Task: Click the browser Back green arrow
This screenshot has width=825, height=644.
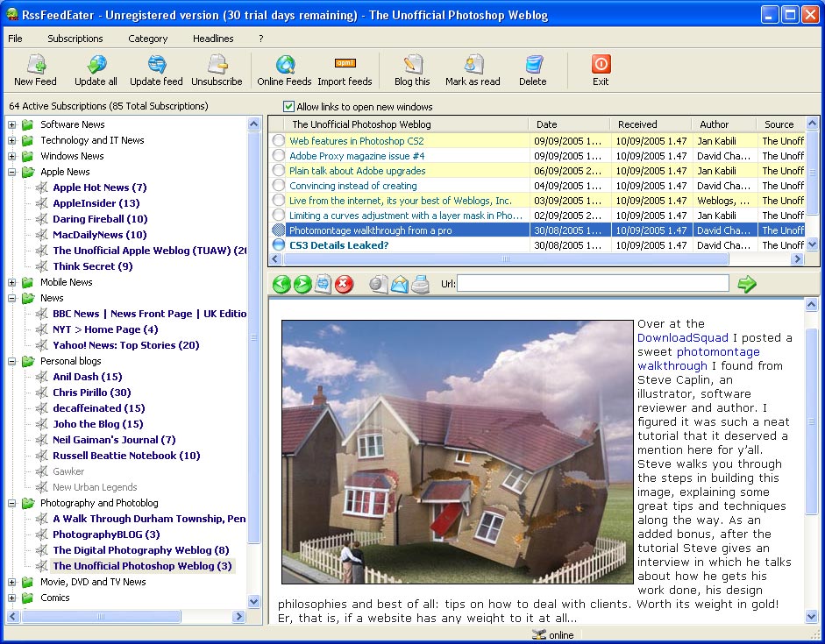Action: (x=281, y=285)
